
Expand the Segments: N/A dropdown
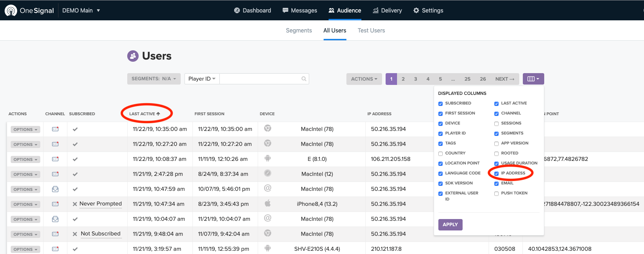pos(154,79)
